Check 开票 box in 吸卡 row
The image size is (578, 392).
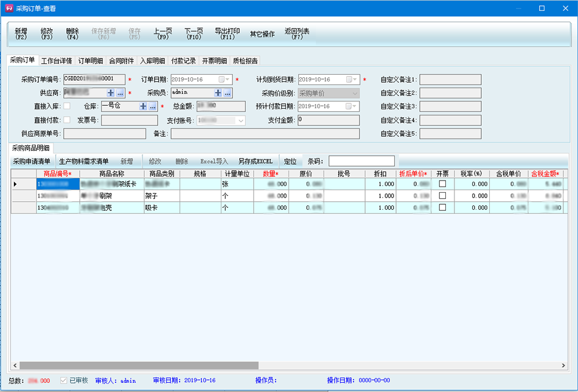point(442,207)
